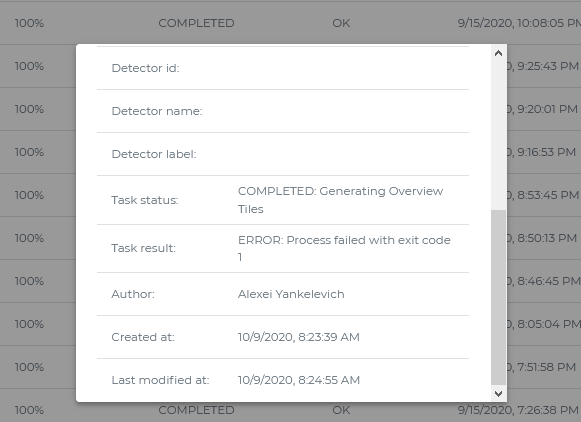This screenshot has width=581, height=422.
Task: Click the dialog's vertical scrollbar thumb
Action: [x=498, y=297]
